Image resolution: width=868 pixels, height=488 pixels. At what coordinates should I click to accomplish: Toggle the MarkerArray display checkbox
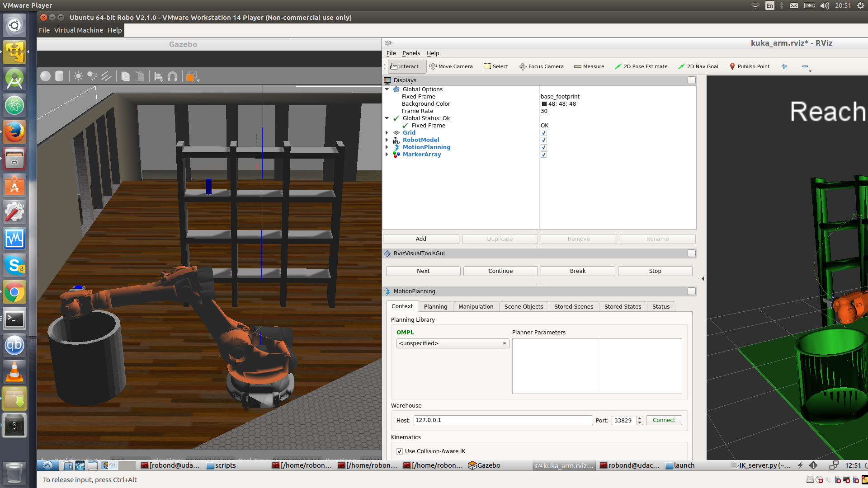click(x=544, y=155)
